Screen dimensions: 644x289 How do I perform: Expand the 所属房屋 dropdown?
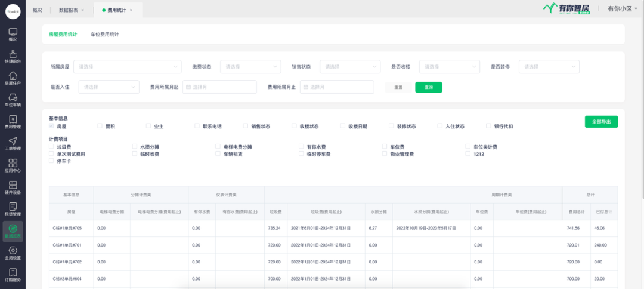pyautogui.click(x=128, y=67)
